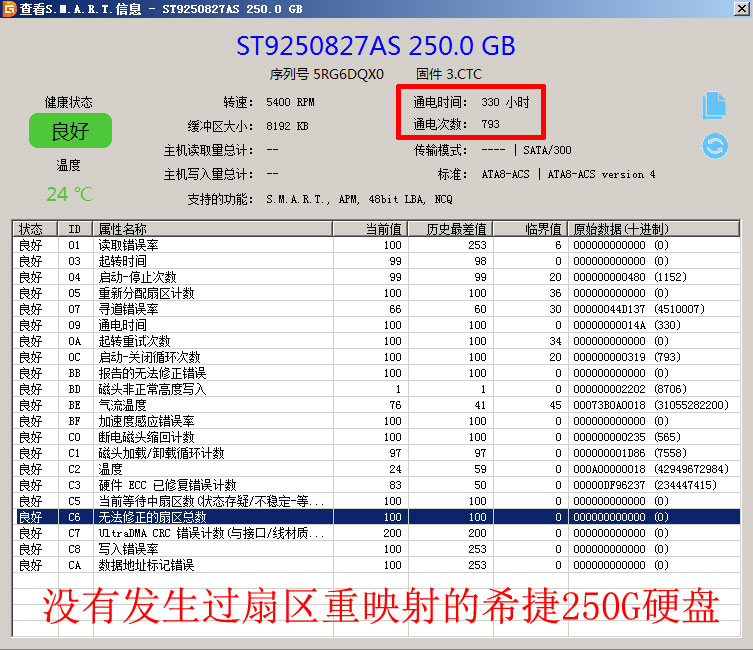The width and height of the screenshot is (753, 650).
Task: Select the 读取错误率 row
Action: [376, 245]
